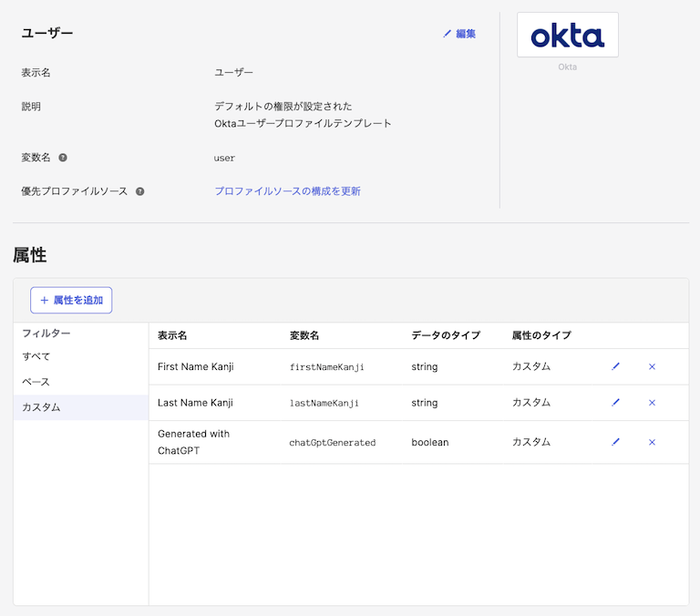Click the help icon beside 優先プロファイルソース
Screen dimensions: 700x616
click(140, 191)
